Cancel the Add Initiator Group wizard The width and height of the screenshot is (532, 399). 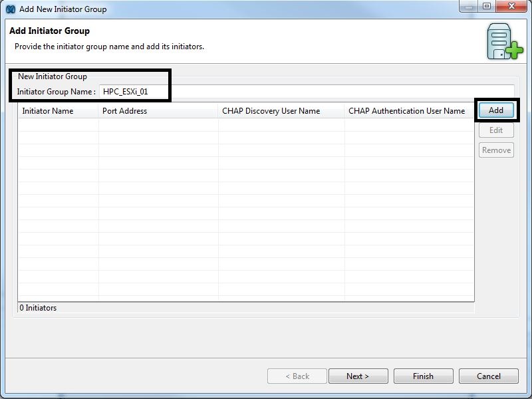click(x=489, y=376)
